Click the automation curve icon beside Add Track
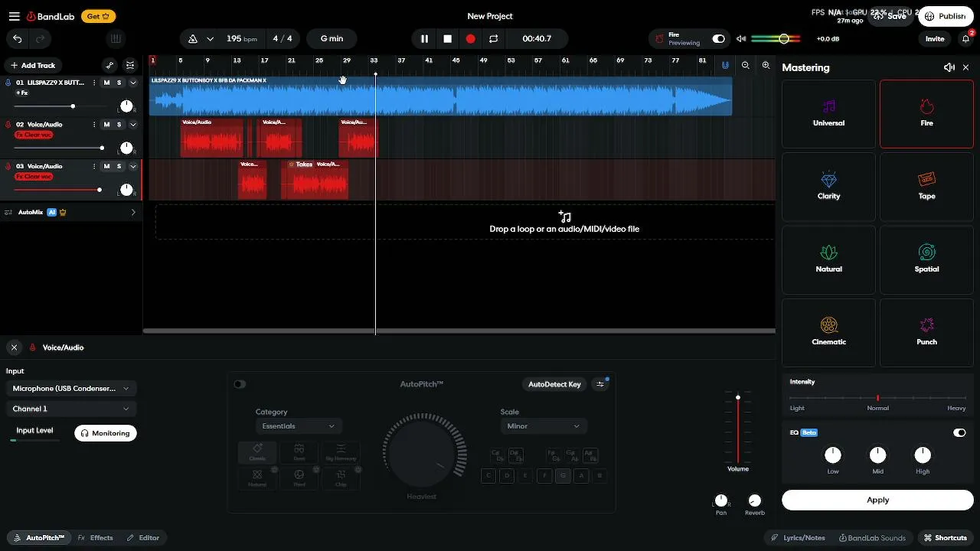The width and height of the screenshot is (980, 551). point(110,66)
